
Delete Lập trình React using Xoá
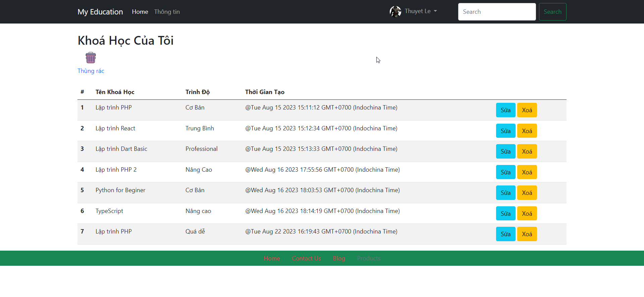(x=527, y=131)
